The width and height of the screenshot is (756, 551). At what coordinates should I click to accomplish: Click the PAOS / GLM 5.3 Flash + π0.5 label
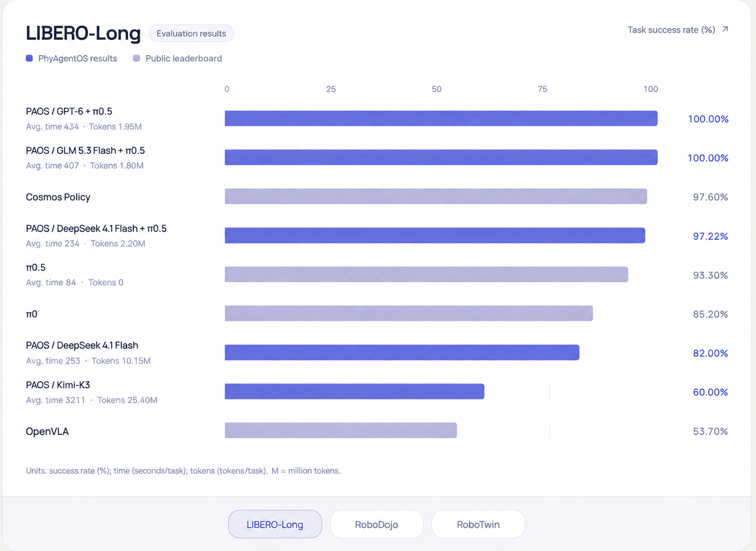(85, 150)
